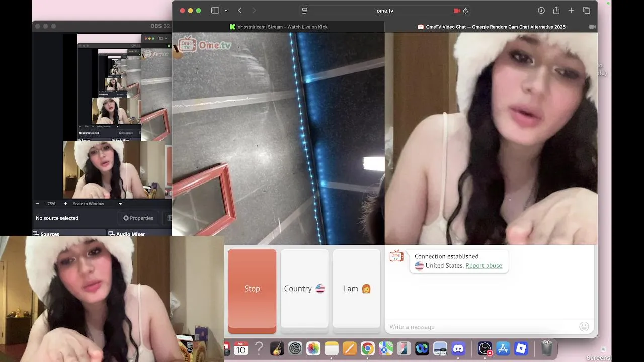
Task: Click the 75% zoom value in OBS
Action: (51, 204)
